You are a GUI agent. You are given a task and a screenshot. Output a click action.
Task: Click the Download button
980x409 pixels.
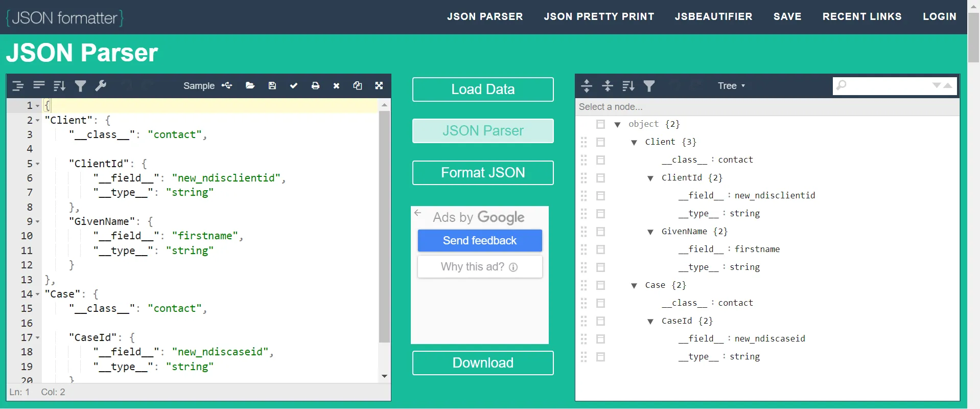(x=483, y=363)
